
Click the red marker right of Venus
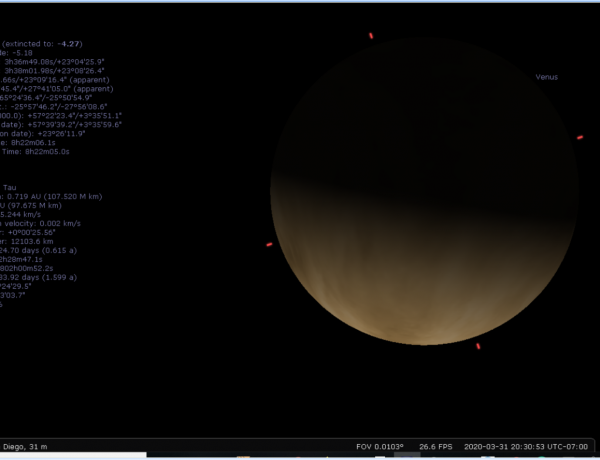pyautogui.click(x=580, y=137)
